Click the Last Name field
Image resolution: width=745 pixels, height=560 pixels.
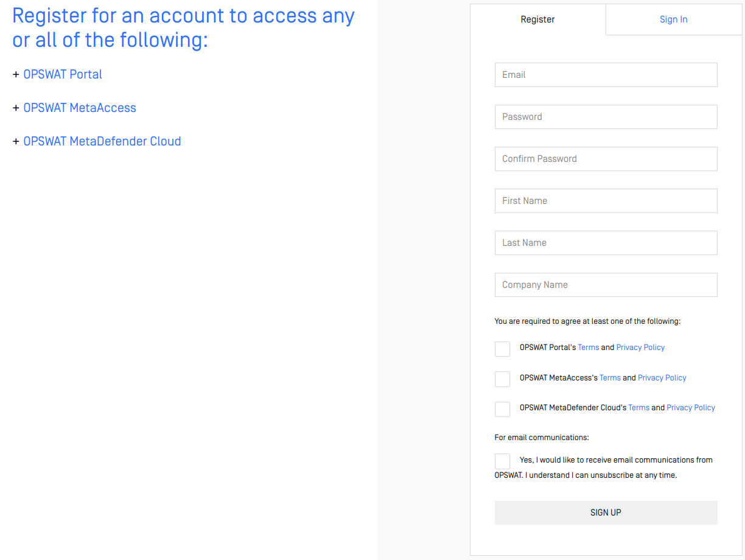click(x=606, y=243)
